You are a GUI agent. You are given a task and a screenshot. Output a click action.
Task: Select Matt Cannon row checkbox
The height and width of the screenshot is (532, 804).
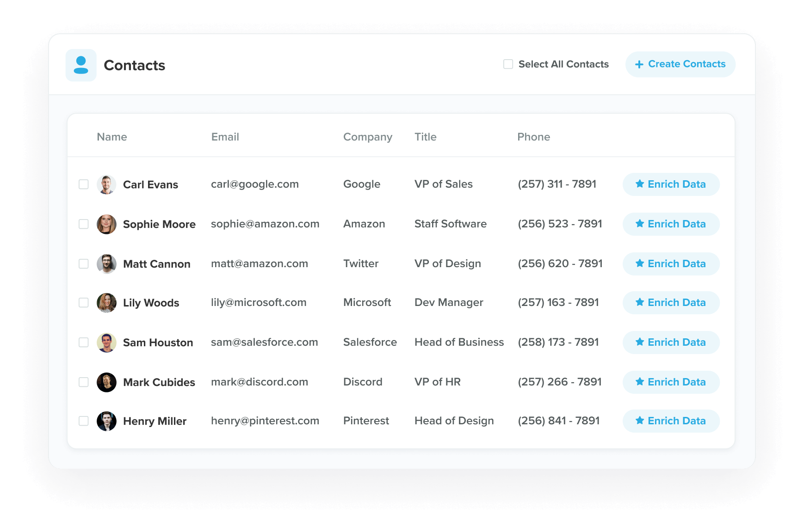(84, 264)
